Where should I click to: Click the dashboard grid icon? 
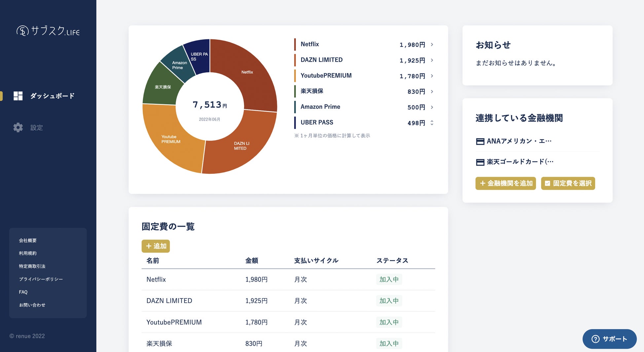[18, 96]
